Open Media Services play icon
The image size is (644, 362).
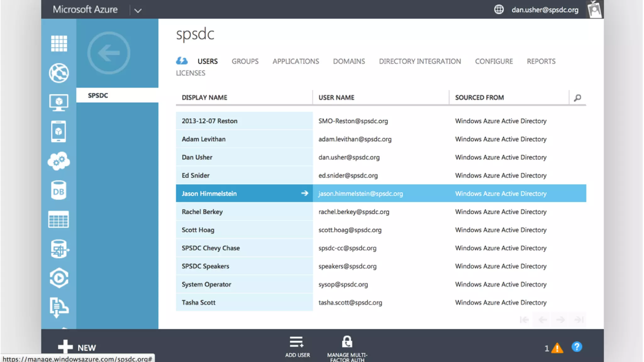59,278
